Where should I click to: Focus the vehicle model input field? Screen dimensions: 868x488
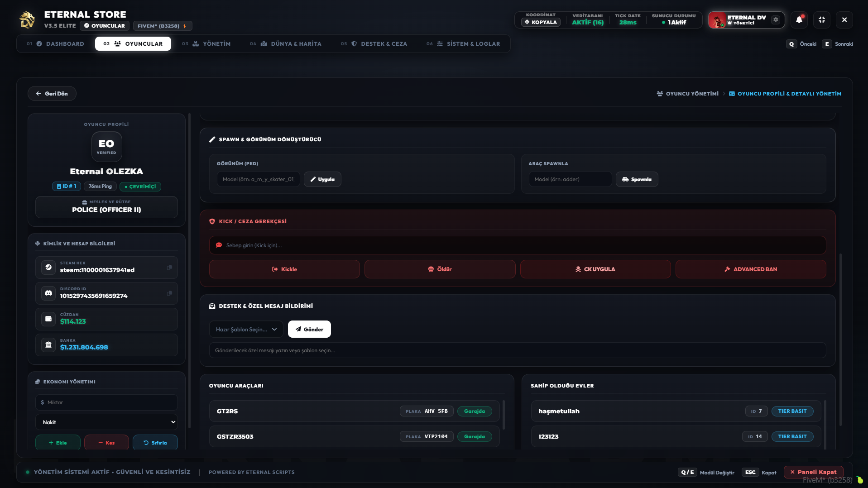(570, 179)
